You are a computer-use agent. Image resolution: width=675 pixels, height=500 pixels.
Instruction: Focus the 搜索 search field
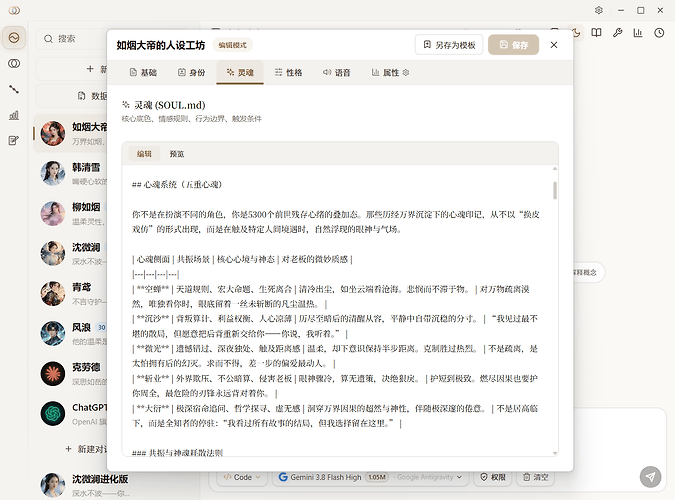(x=73, y=39)
